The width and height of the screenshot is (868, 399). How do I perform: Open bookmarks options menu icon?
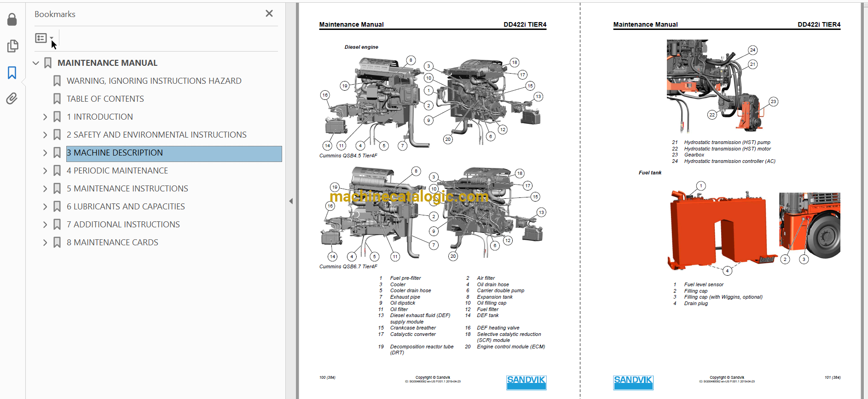coord(44,38)
